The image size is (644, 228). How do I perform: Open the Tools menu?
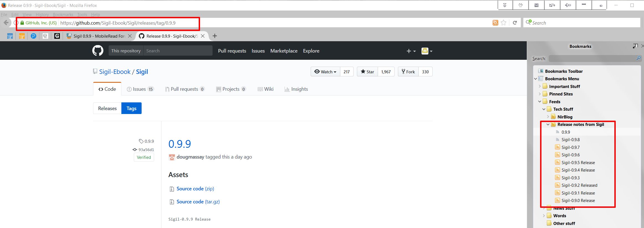(82, 14)
